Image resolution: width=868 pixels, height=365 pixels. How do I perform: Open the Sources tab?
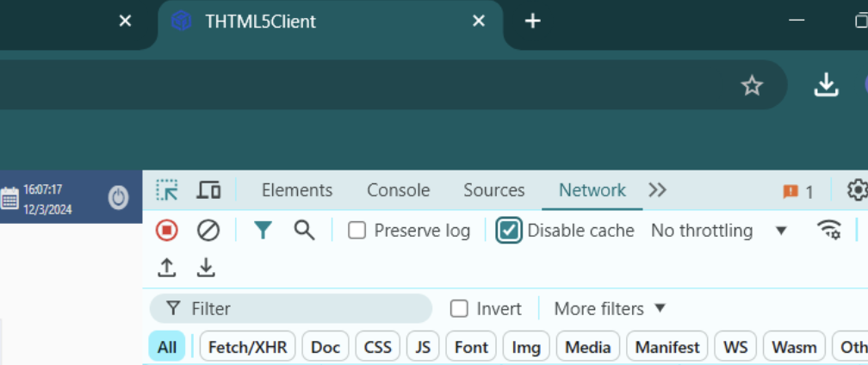pyautogui.click(x=493, y=190)
